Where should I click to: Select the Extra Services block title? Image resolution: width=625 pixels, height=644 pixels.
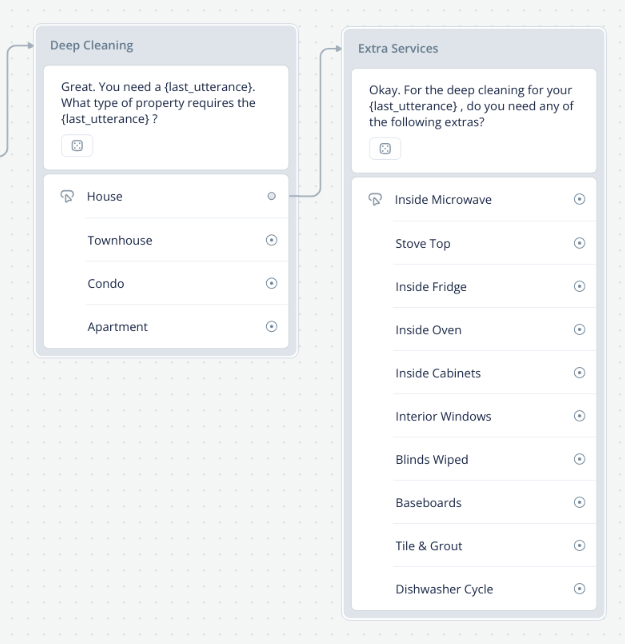[398, 48]
